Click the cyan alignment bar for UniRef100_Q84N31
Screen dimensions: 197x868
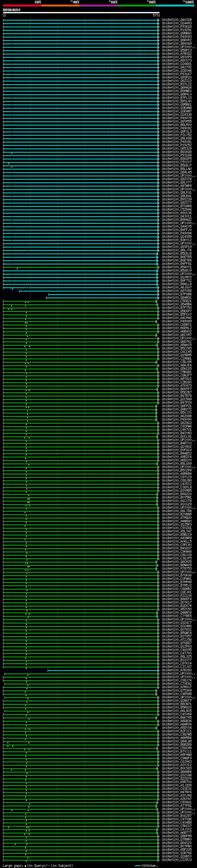(x=103, y=298)
